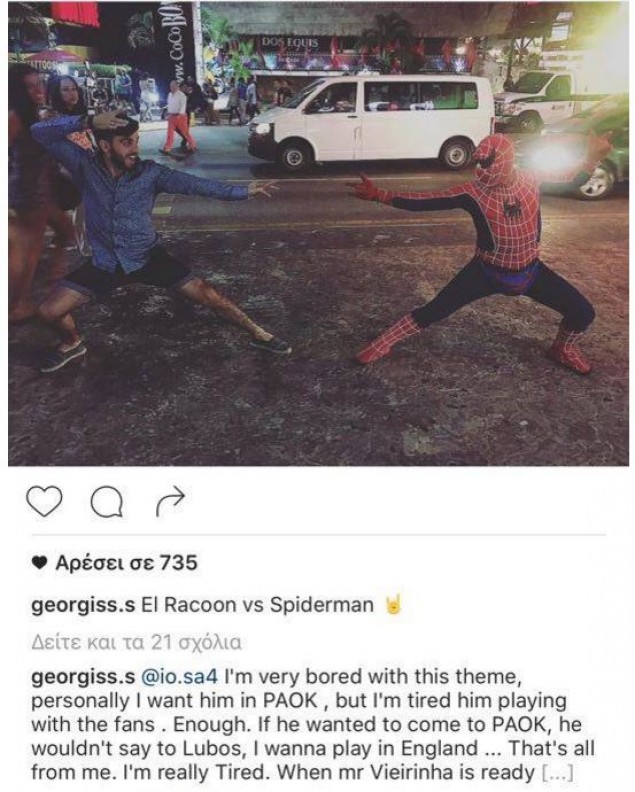Show all 21 comments
The height and width of the screenshot is (792, 635).
pyautogui.click(x=136, y=642)
